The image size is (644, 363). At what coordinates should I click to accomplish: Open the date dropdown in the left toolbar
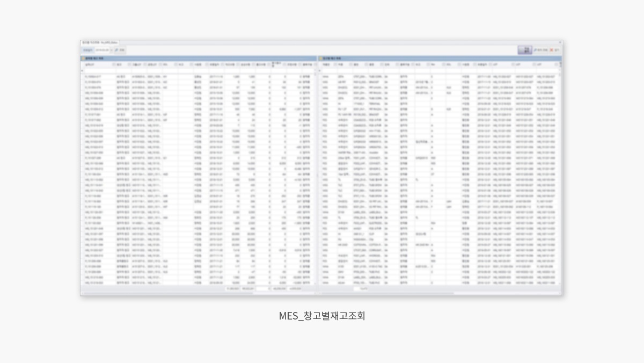tap(112, 50)
